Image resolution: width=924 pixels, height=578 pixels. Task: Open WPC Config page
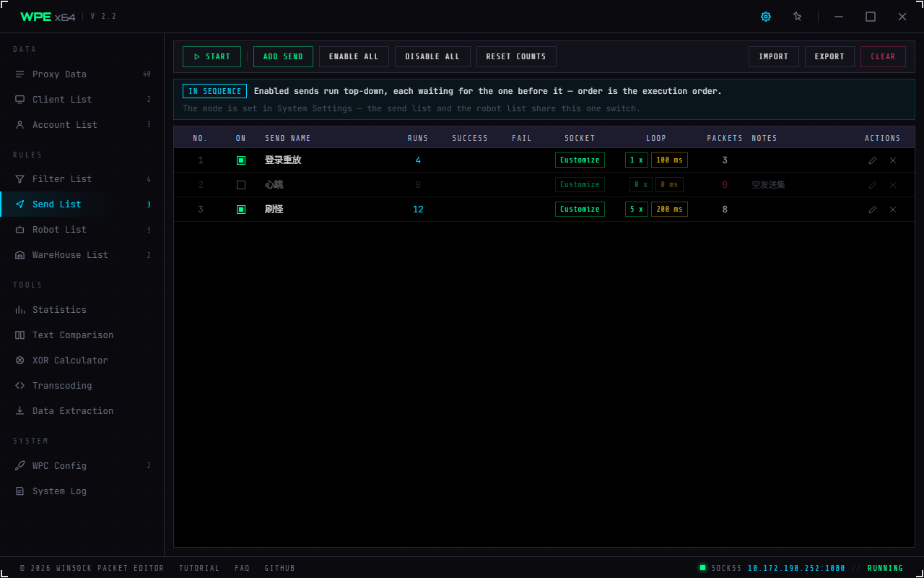[82, 466]
